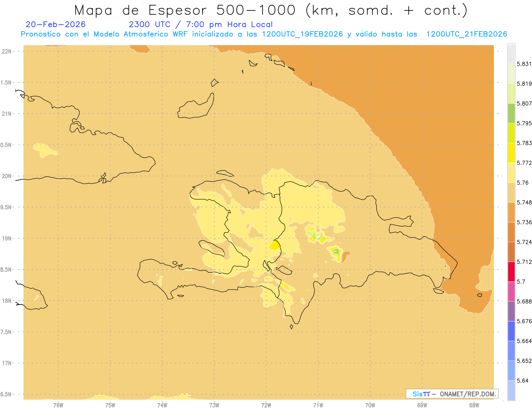Click the colorbar value '5.76'

(523, 183)
